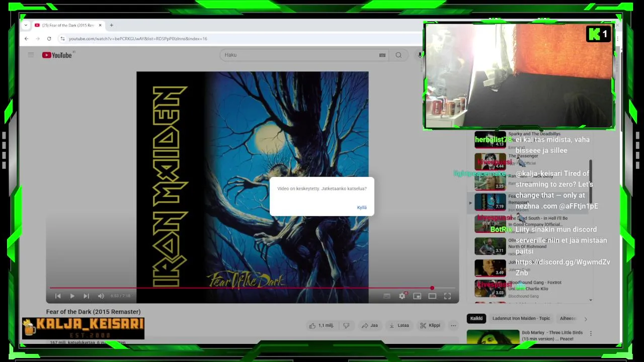Close the Fear of the Dark tab
The image size is (644, 362).
coord(100,25)
